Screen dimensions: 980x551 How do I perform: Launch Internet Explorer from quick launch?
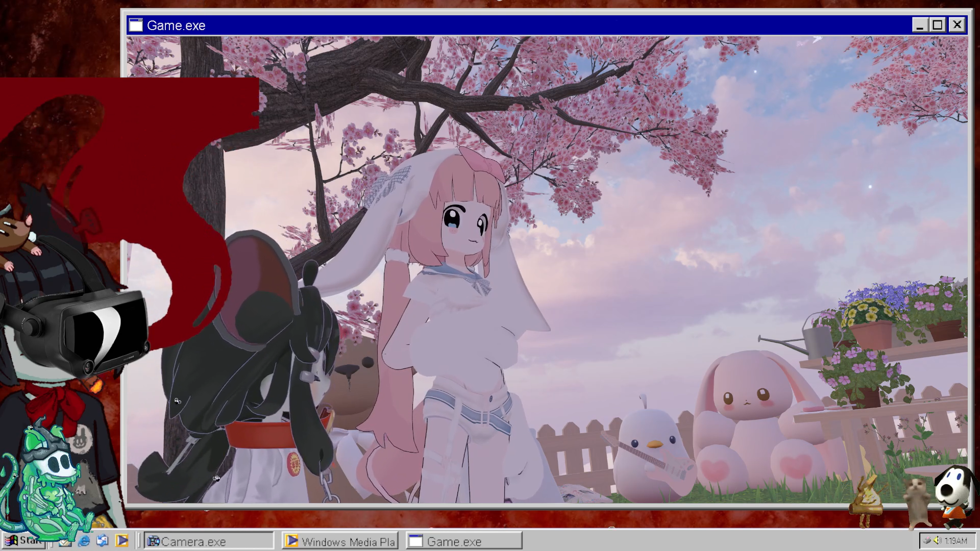coord(84,541)
